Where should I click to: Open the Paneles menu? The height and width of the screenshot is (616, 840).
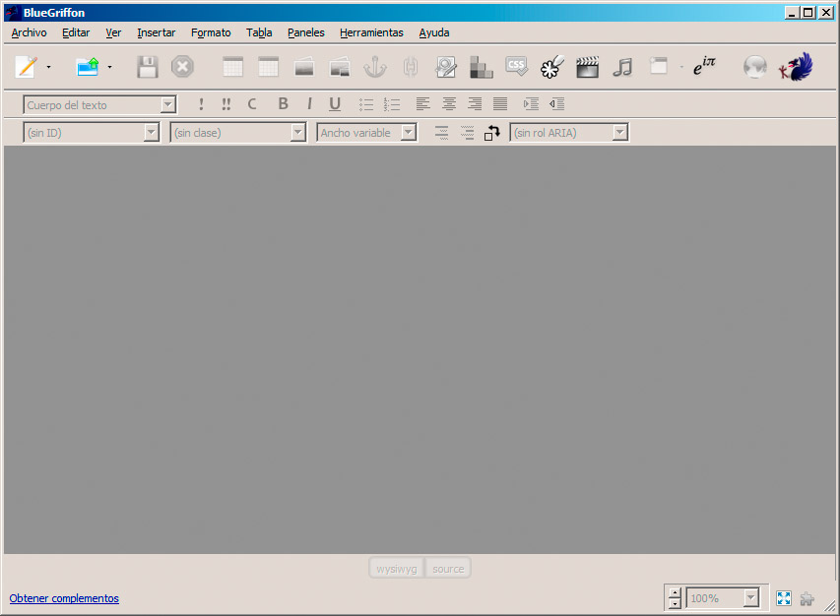tap(306, 32)
